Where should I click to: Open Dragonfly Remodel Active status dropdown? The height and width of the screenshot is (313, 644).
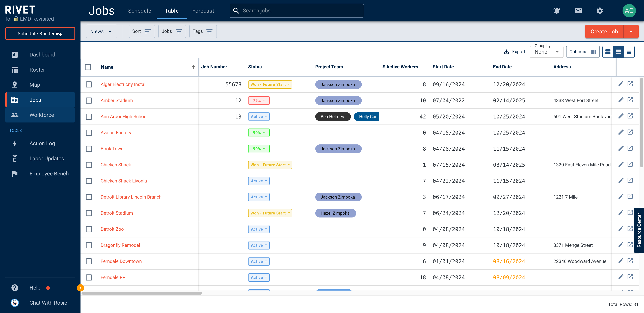tap(259, 245)
